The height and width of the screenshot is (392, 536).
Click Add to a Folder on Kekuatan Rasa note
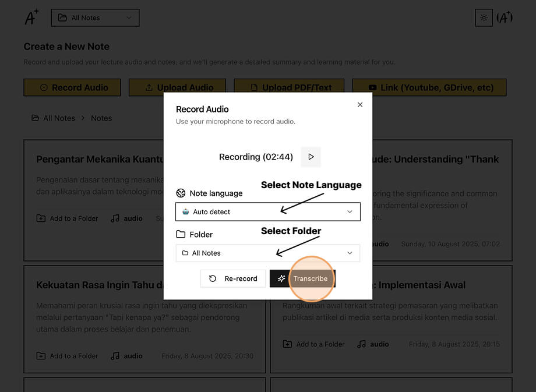[68, 356]
